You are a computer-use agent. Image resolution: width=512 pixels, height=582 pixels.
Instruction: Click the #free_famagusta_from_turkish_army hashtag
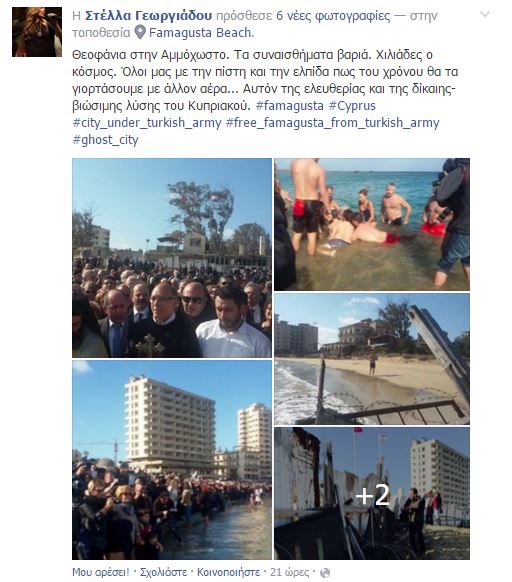333,122
